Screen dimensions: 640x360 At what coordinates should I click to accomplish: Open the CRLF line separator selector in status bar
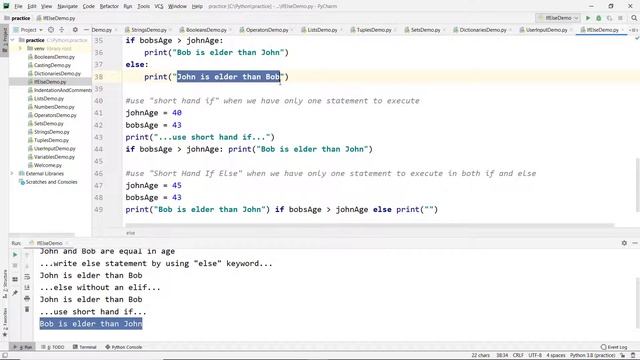(518, 355)
